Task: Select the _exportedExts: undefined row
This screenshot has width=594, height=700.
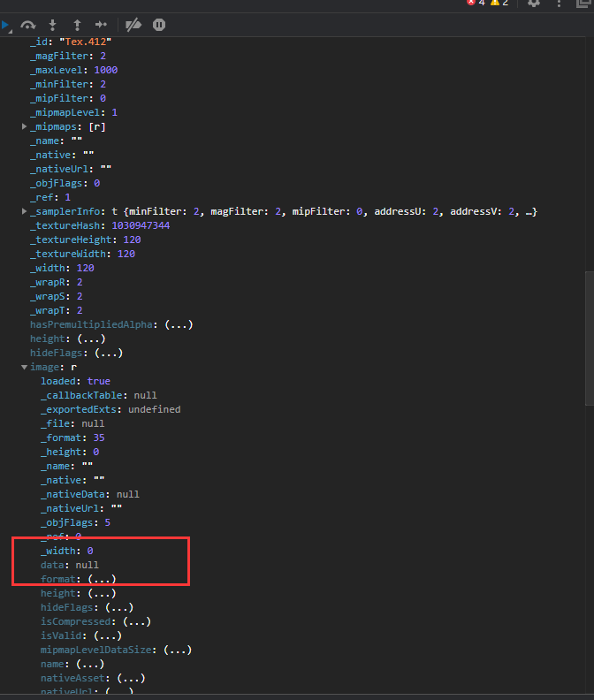Action: point(110,409)
